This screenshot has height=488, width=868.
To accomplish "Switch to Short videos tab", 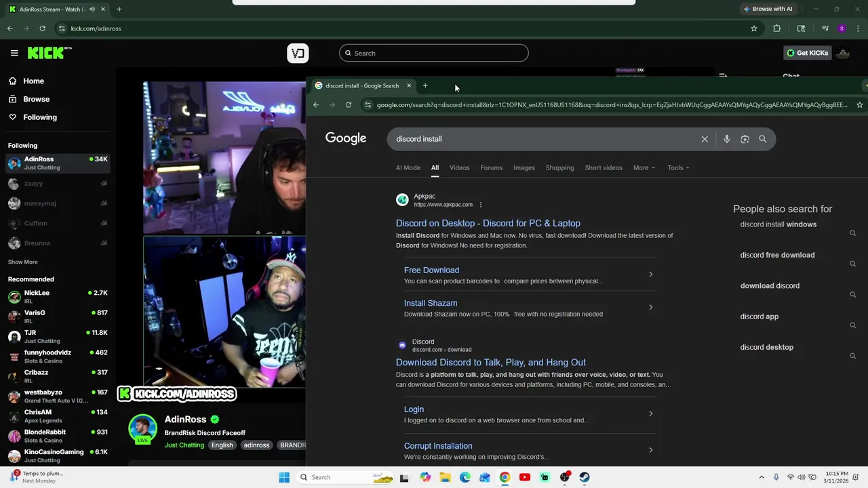I will click(604, 167).
